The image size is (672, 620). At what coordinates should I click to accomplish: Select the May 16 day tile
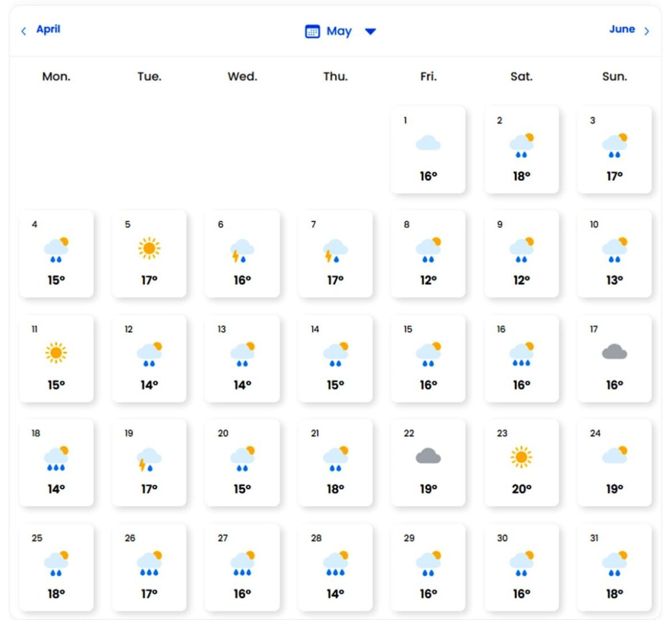[x=521, y=358]
